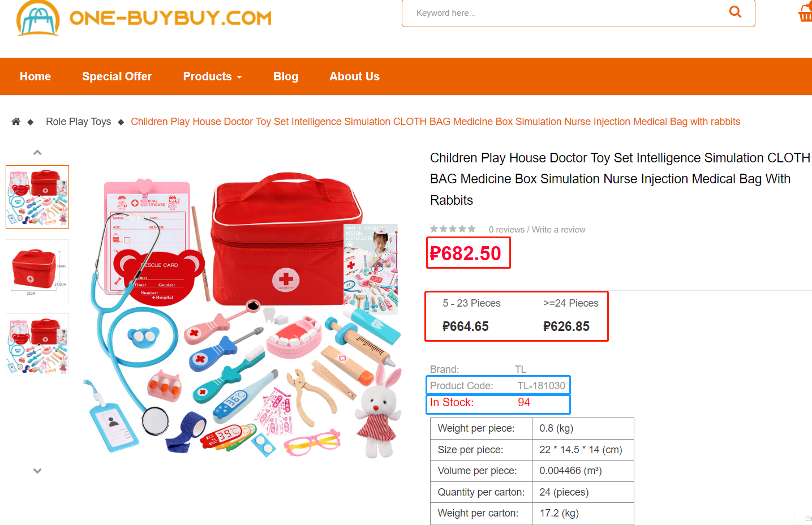The image size is (812, 525).
Task: Open the shopping cart basket icon
Action: (x=805, y=12)
